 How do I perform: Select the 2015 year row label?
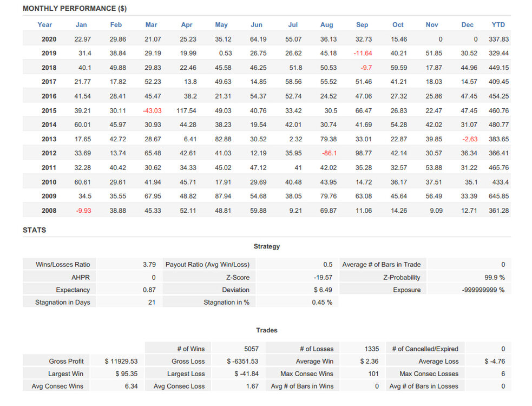point(49,110)
